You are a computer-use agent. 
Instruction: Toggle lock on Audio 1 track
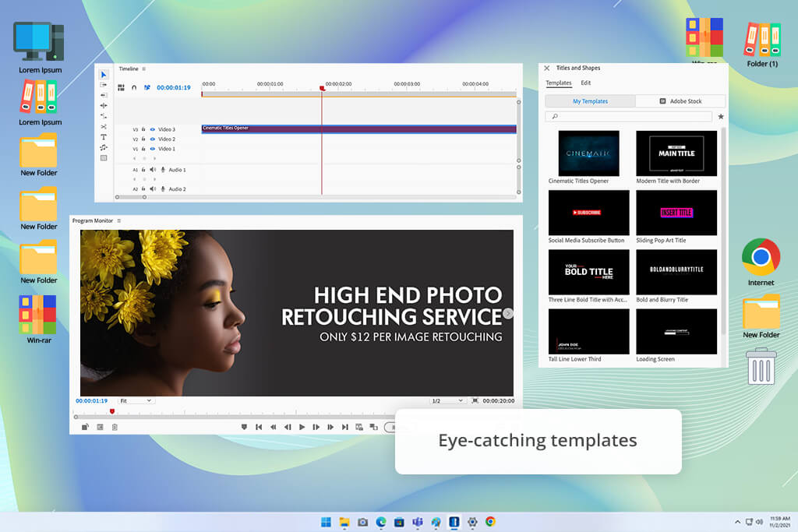pyautogui.click(x=143, y=169)
